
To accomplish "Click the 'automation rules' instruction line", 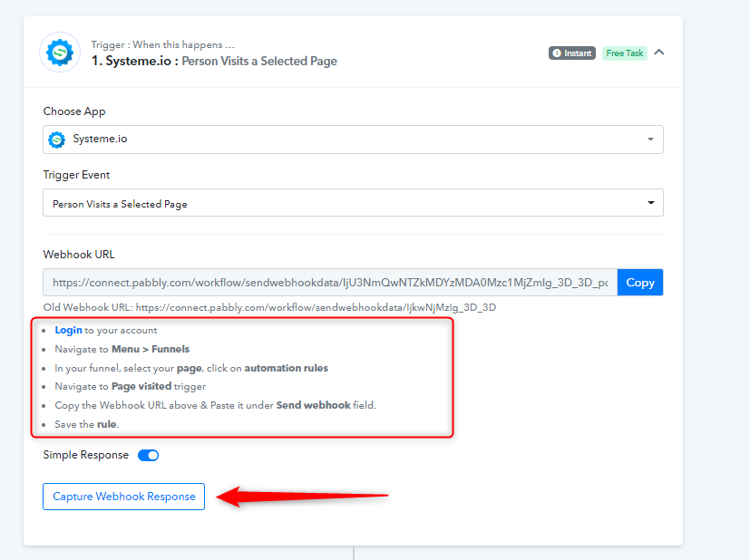I will (191, 369).
